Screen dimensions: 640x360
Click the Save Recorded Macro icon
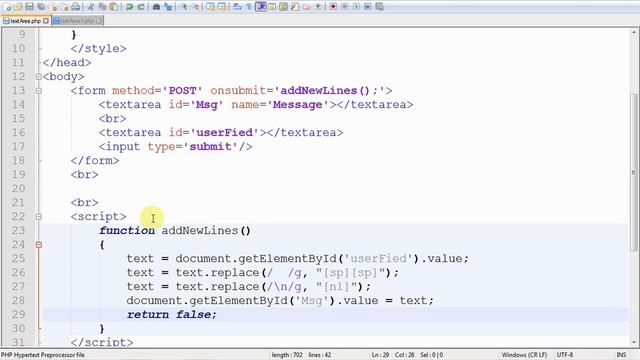[x=379, y=7]
